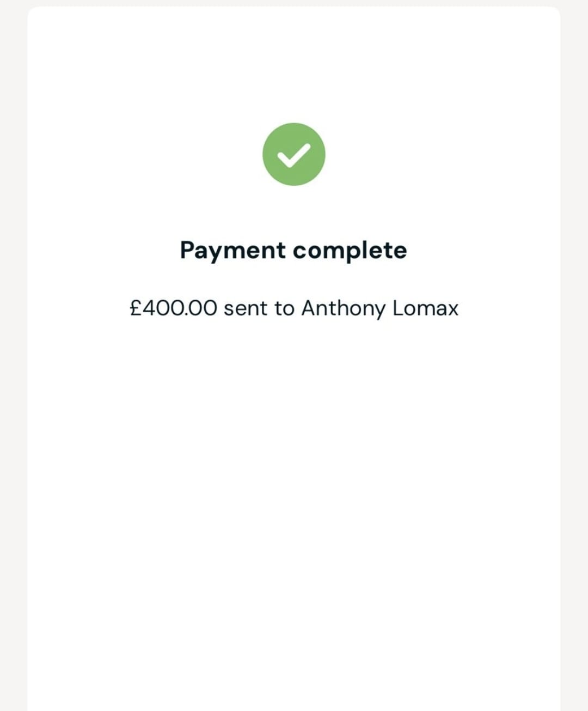
Task: Click the rounded top-left corner of the card
Action: [33, 12]
